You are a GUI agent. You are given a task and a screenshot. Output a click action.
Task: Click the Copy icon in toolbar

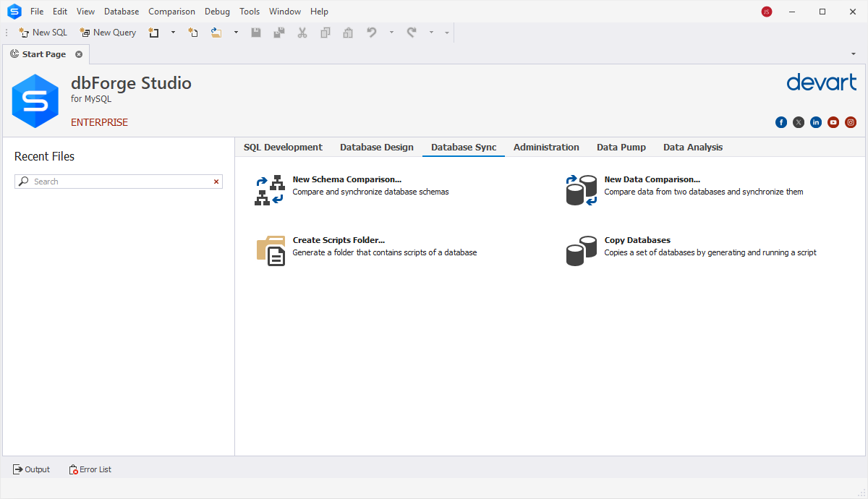click(325, 33)
